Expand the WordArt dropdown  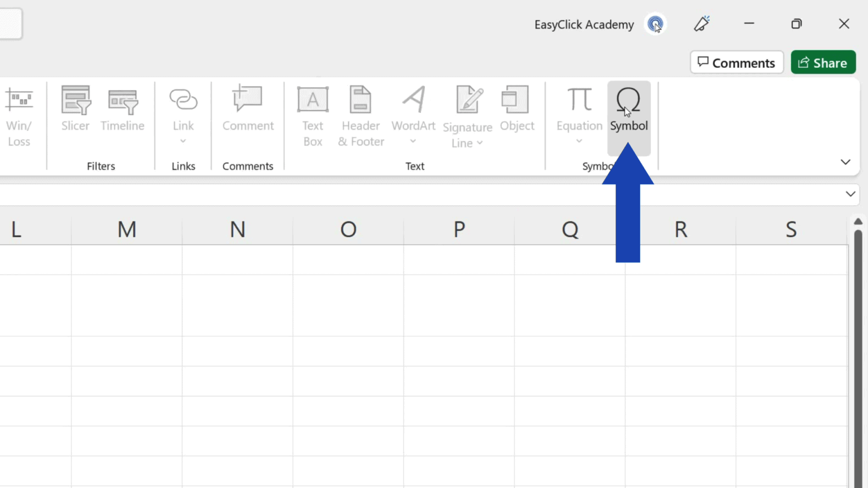[x=413, y=140]
